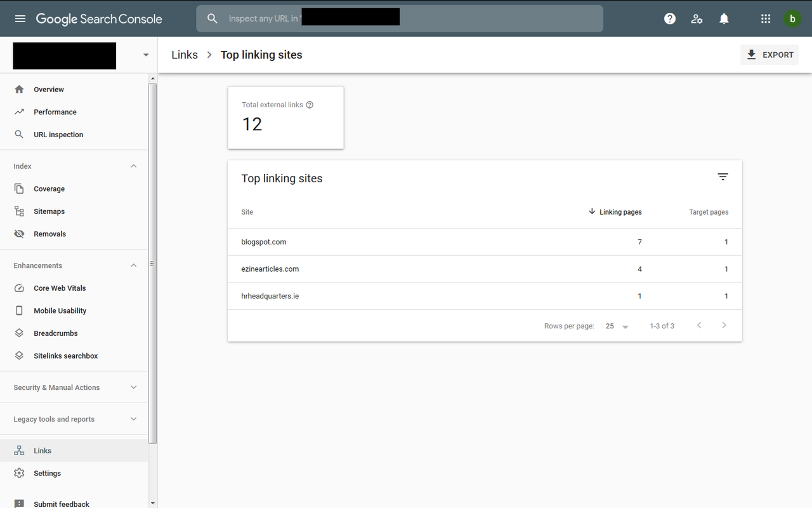Viewport: 812px width, 508px height.
Task: Click the EXPORT button
Action: (769, 55)
